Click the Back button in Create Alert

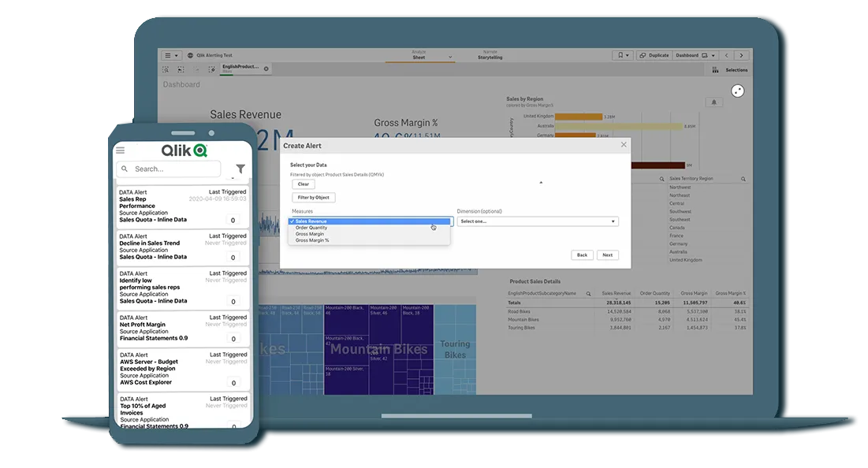[582, 255]
